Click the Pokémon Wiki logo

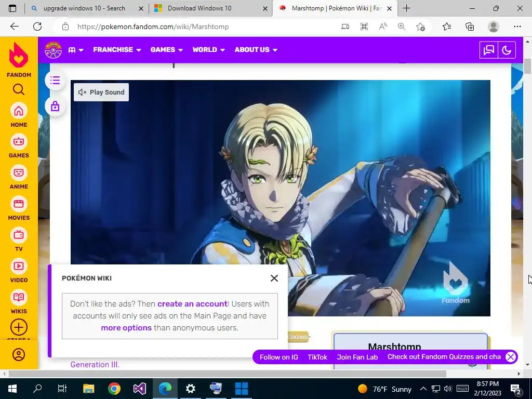(54, 50)
